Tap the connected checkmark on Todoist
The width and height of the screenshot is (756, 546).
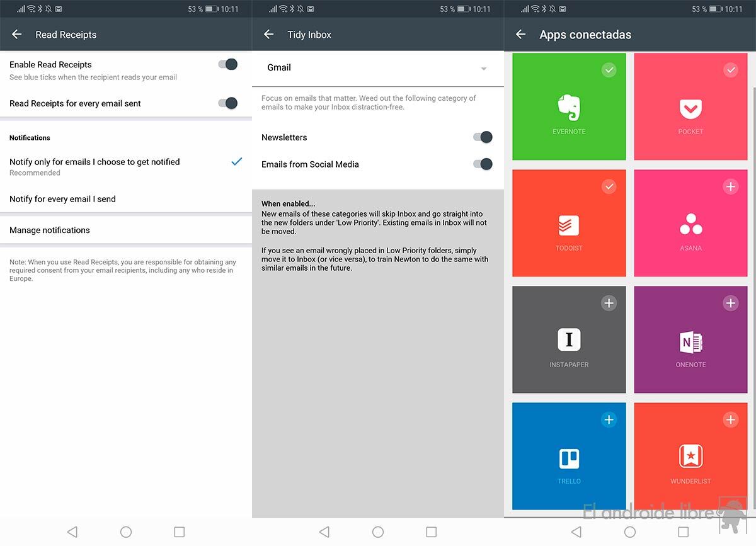pyautogui.click(x=609, y=186)
